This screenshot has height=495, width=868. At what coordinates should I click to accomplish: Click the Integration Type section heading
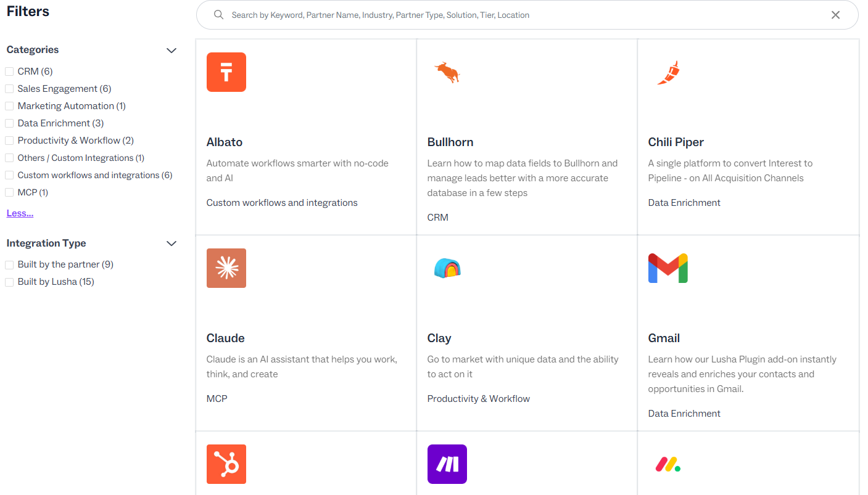click(46, 243)
